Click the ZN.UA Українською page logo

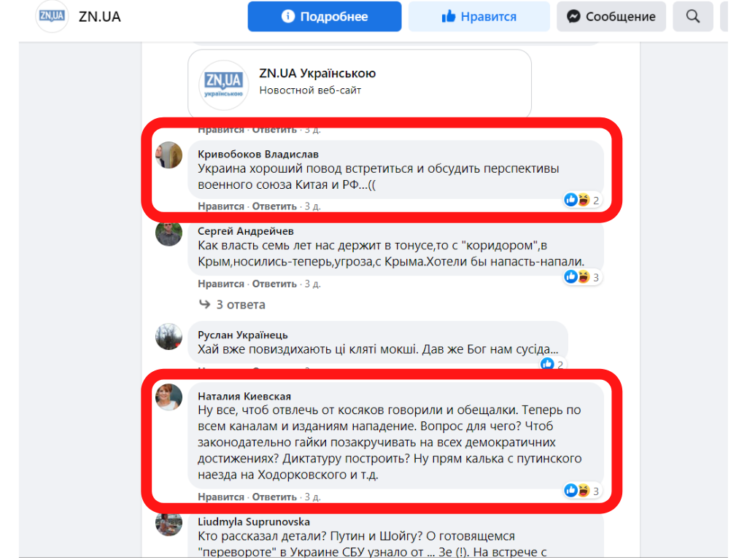pyautogui.click(x=223, y=85)
